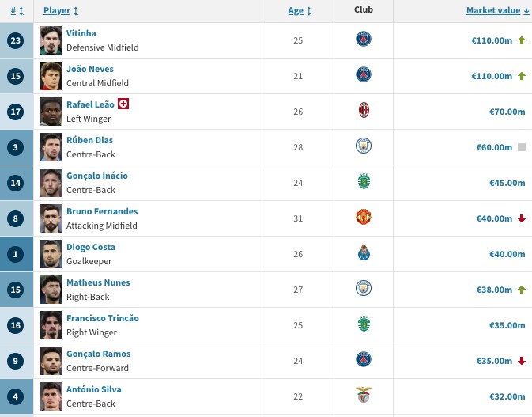This screenshot has width=532, height=417.
Task: Click the Benfica crest beside António Silva
Action: pos(364,396)
